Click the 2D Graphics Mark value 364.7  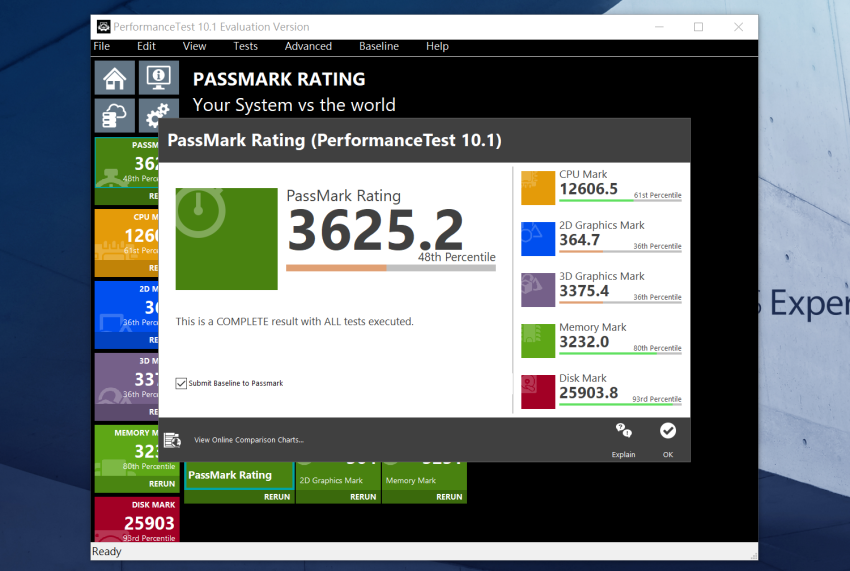click(580, 240)
